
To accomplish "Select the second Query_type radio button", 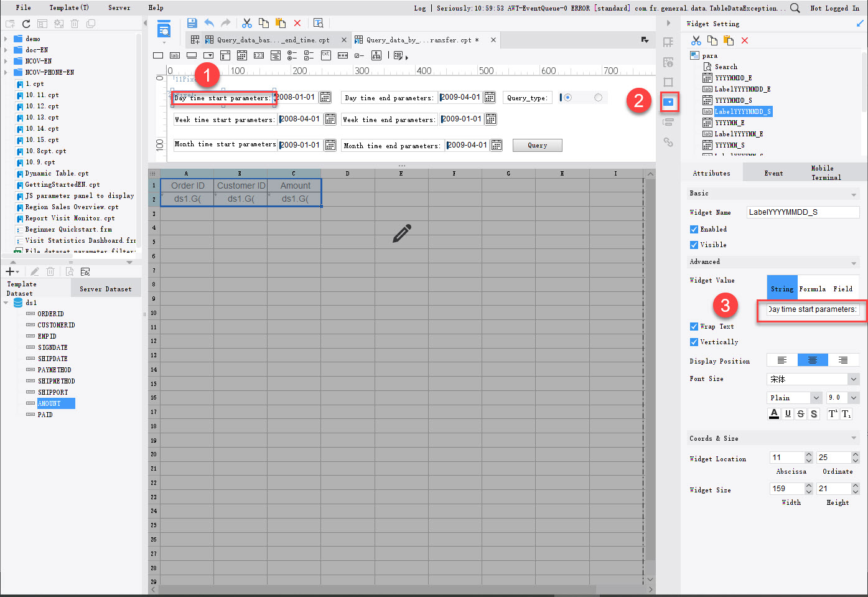I will [599, 98].
